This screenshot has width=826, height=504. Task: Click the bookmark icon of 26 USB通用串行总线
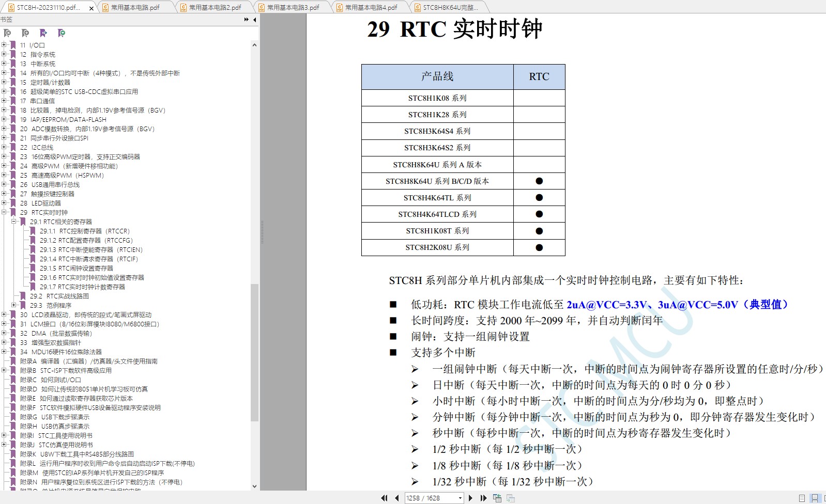pos(13,184)
